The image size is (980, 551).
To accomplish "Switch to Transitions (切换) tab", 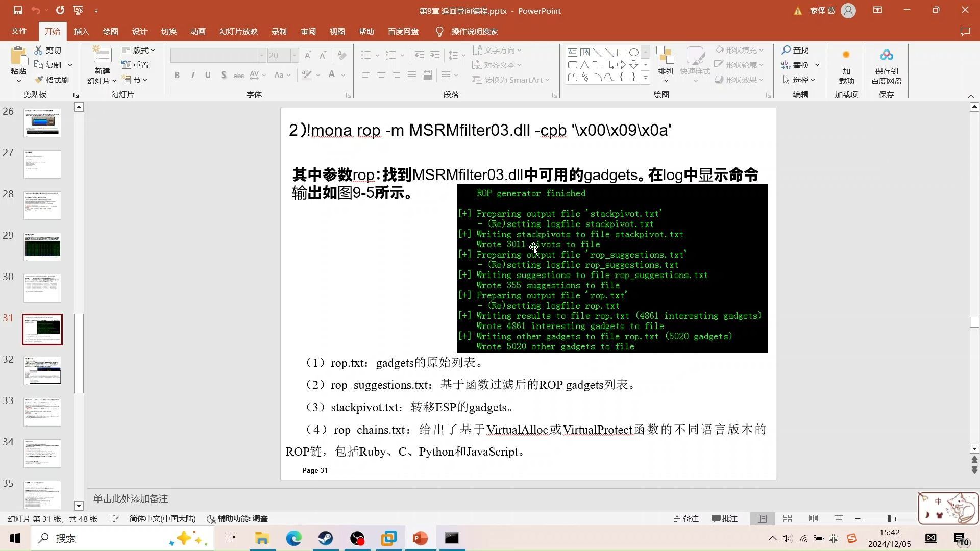I will 169,31.
